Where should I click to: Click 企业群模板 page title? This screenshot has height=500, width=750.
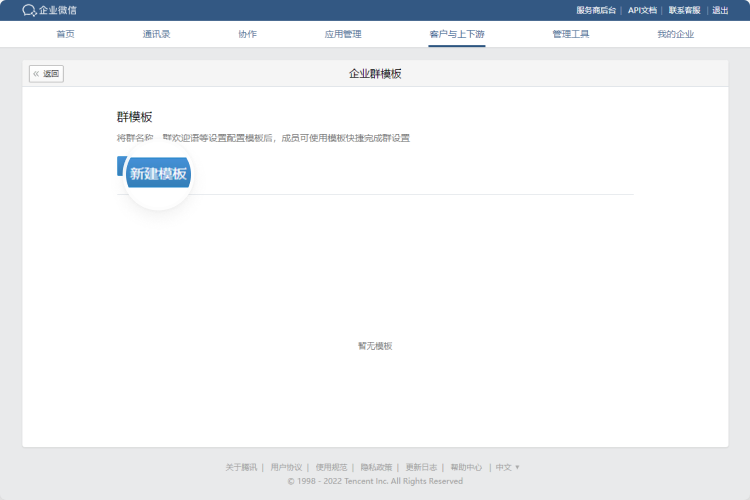pos(375,74)
